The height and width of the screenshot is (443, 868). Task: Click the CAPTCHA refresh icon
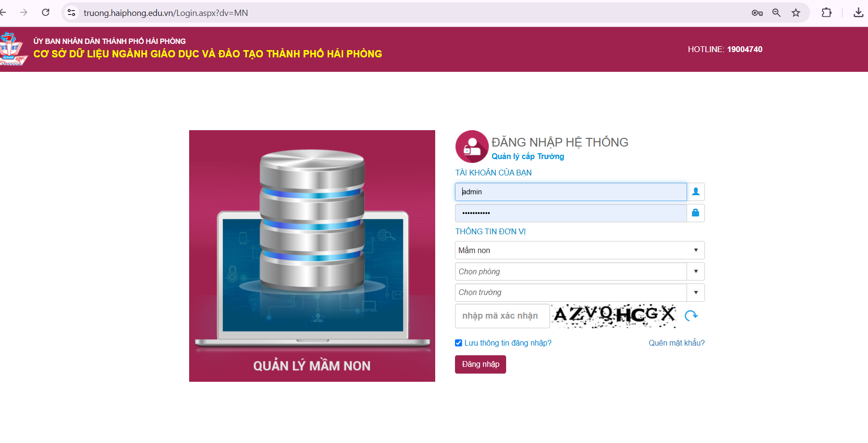(691, 316)
